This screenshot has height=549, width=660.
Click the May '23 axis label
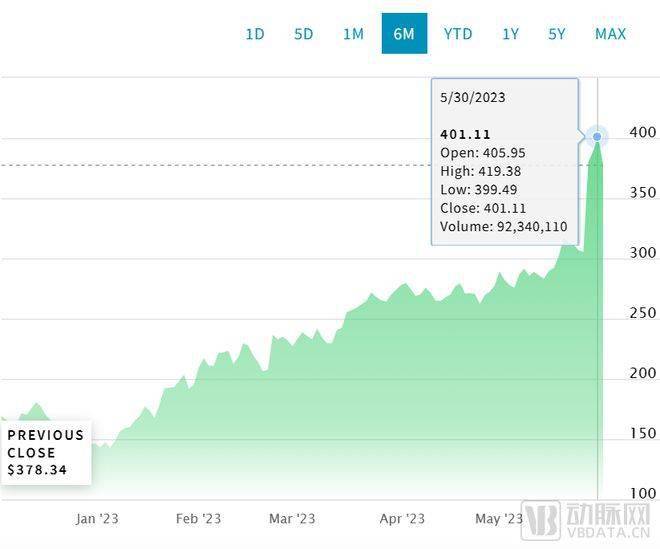click(x=499, y=518)
